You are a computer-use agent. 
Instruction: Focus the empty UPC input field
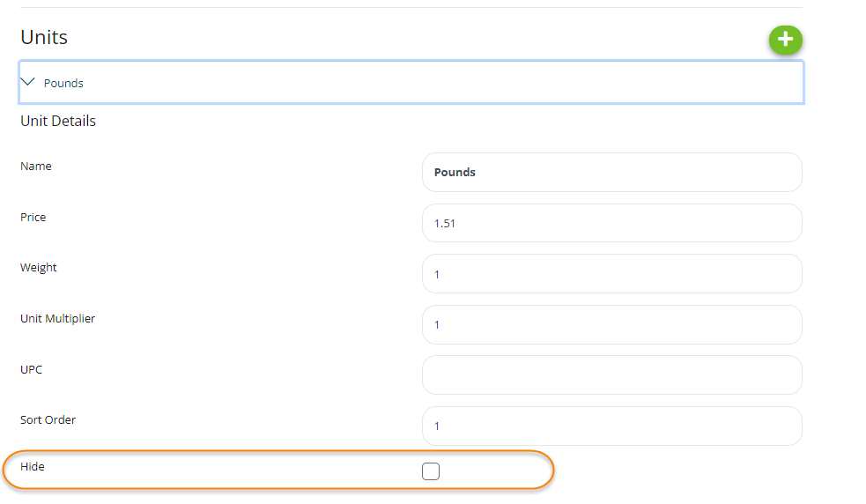tap(611, 375)
